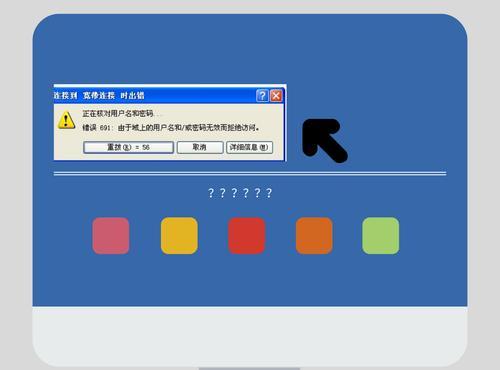500x370 pixels.
Task: Click the row of question marks
Action: [240, 193]
